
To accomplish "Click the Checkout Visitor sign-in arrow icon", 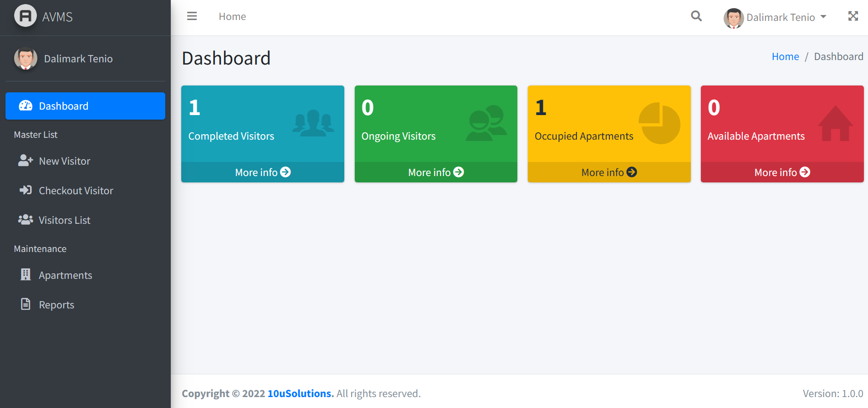I will pyautogui.click(x=26, y=190).
